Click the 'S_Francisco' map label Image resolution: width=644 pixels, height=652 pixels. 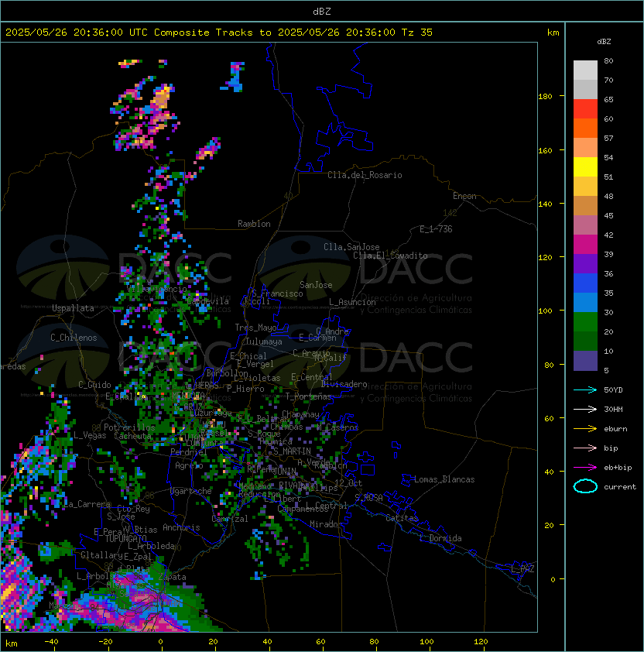(277, 293)
